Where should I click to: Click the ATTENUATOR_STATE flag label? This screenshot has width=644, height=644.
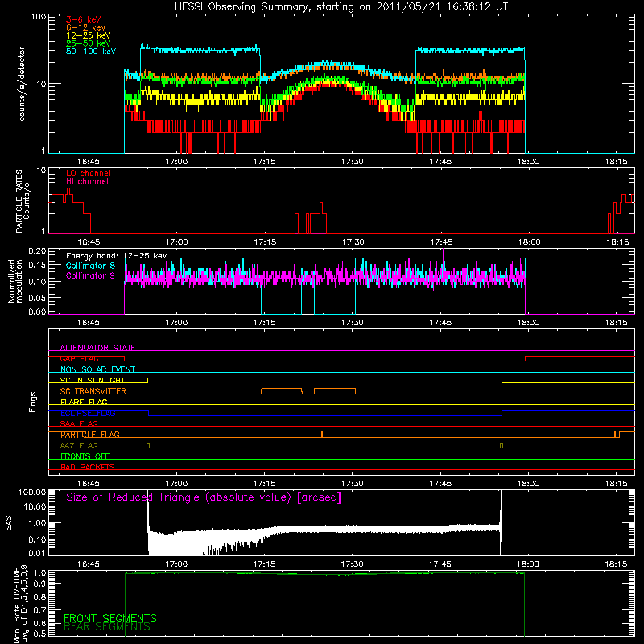(x=97, y=348)
